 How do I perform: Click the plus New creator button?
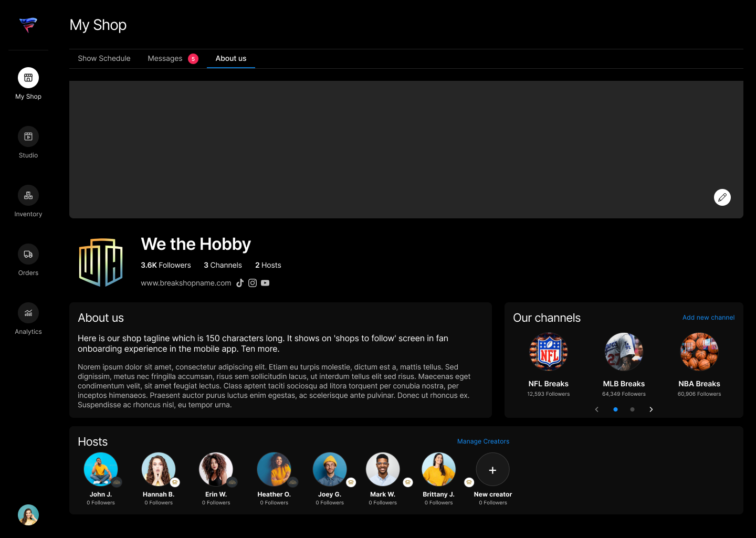click(x=492, y=470)
